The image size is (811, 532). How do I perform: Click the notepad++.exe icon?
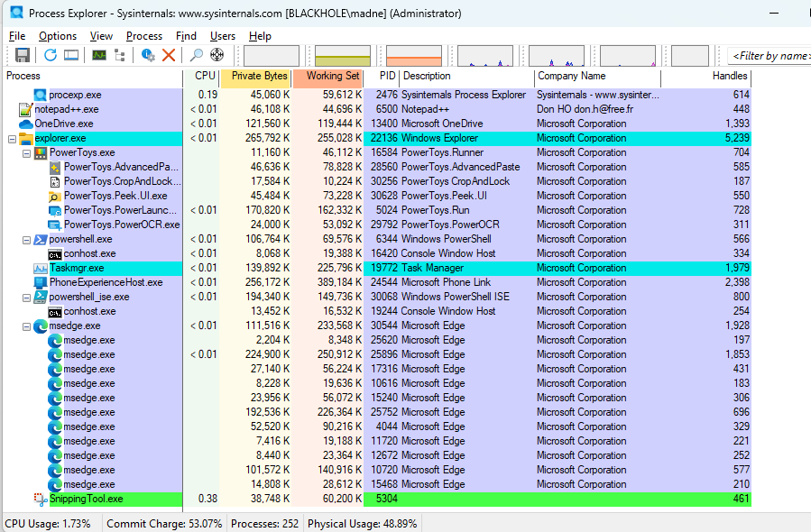(25, 110)
